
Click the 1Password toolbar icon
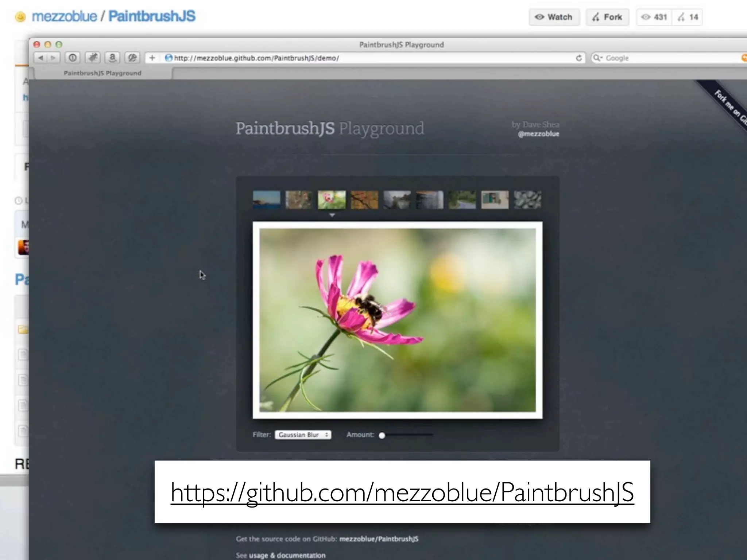coord(73,58)
